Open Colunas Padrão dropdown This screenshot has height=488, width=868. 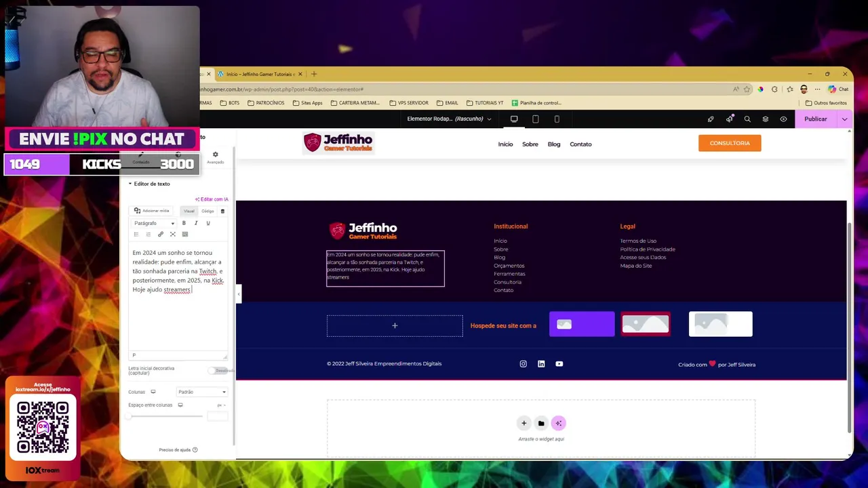(202, 392)
